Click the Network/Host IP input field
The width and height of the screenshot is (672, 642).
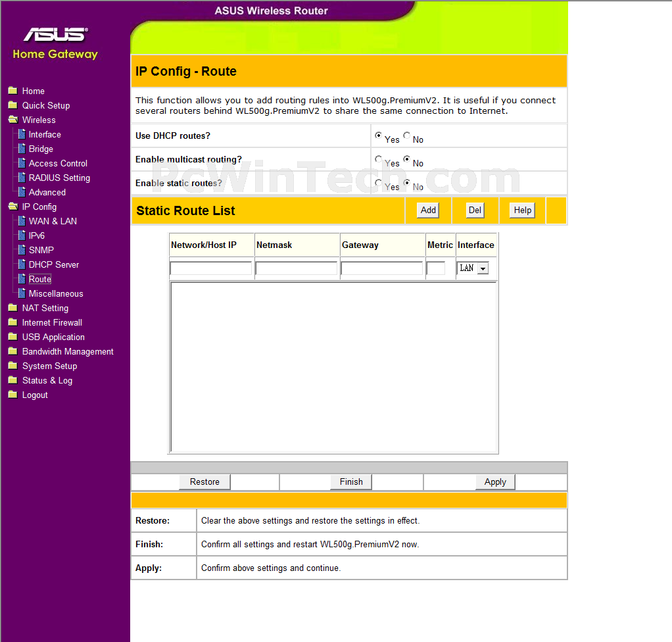coord(211,268)
